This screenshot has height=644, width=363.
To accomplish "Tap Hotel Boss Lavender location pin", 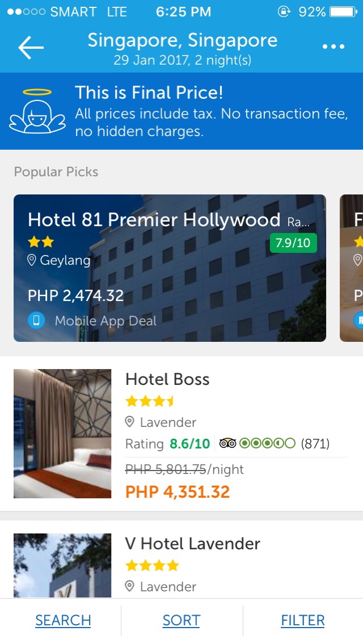I will [130, 422].
